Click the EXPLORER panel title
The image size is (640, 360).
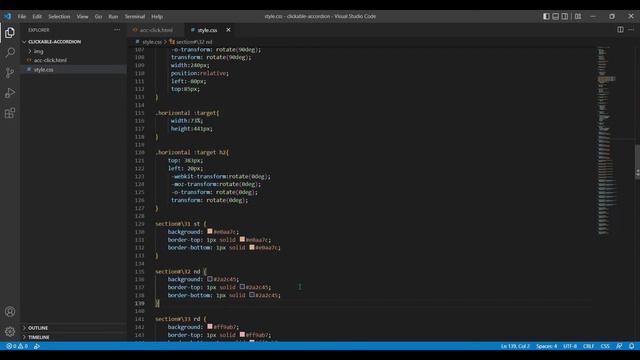(39, 30)
